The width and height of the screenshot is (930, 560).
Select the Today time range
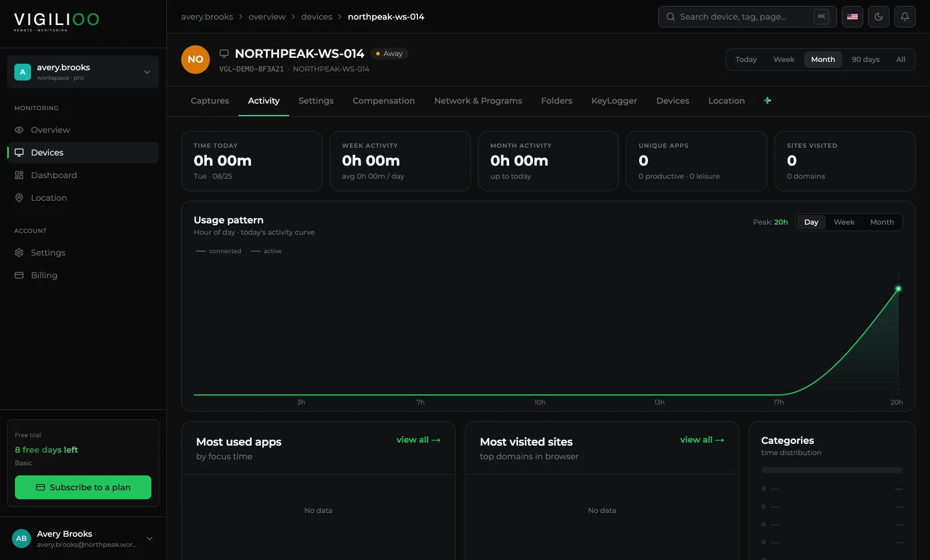click(x=746, y=60)
